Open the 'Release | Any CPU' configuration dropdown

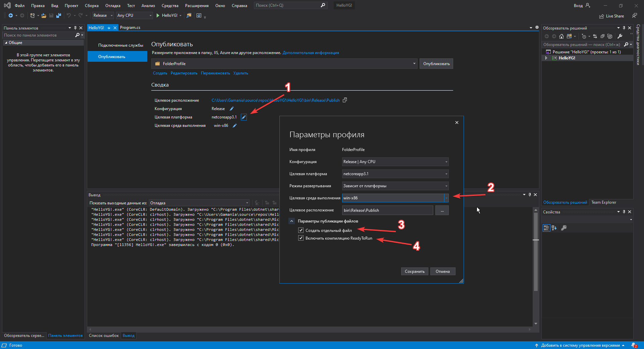click(x=395, y=162)
